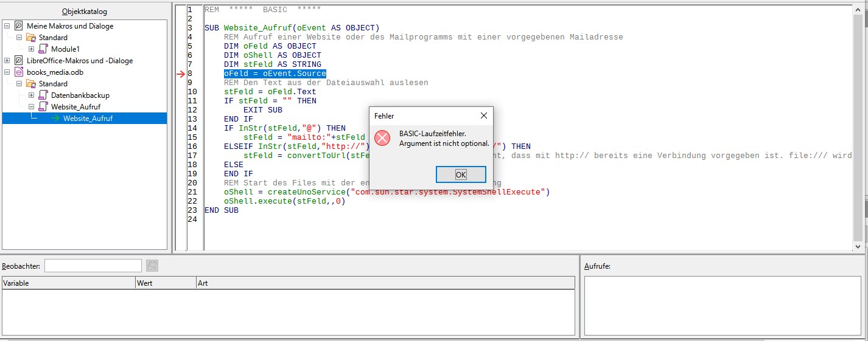Click OK in the Fehler dialog
The width and height of the screenshot is (868, 341).
(461, 174)
